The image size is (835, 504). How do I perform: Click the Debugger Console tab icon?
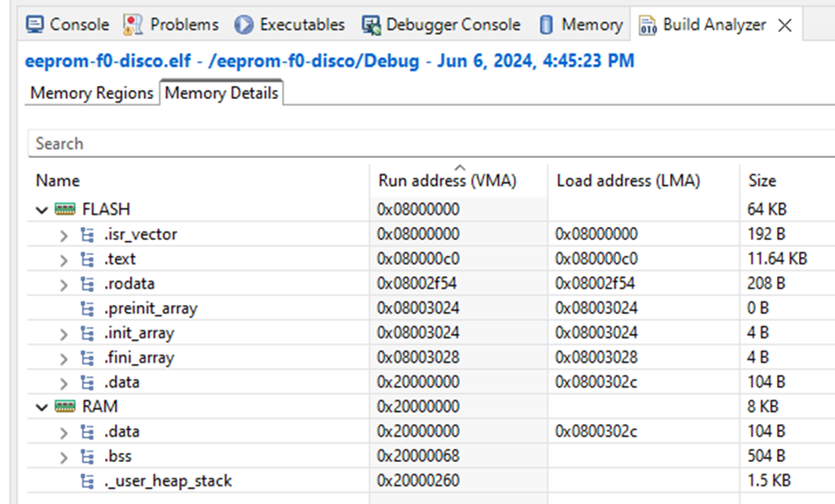tap(371, 25)
